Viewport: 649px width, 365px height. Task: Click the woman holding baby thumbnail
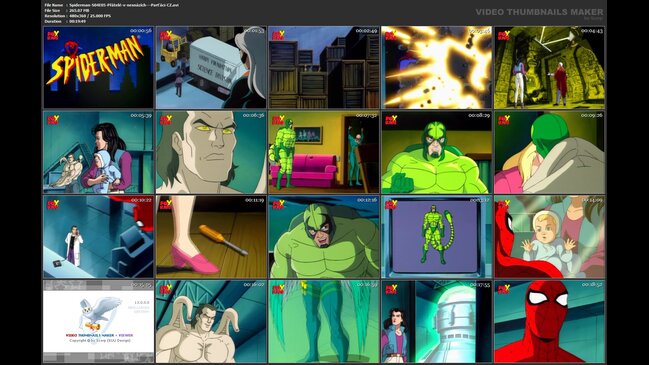(x=99, y=152)
